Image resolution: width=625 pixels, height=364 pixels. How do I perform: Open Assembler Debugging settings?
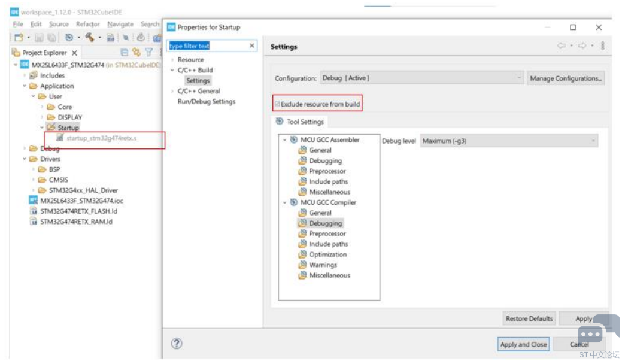(x=325, y=160)
